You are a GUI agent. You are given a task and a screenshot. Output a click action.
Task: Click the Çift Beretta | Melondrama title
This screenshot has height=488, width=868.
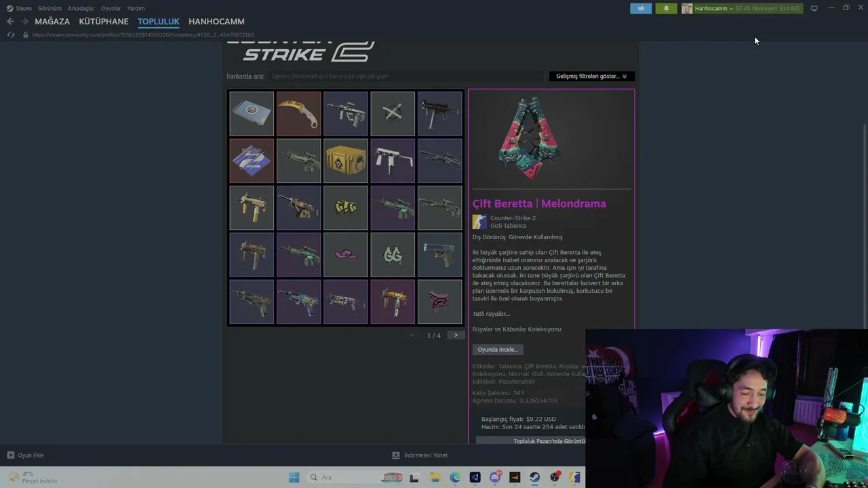click(539, 203)
